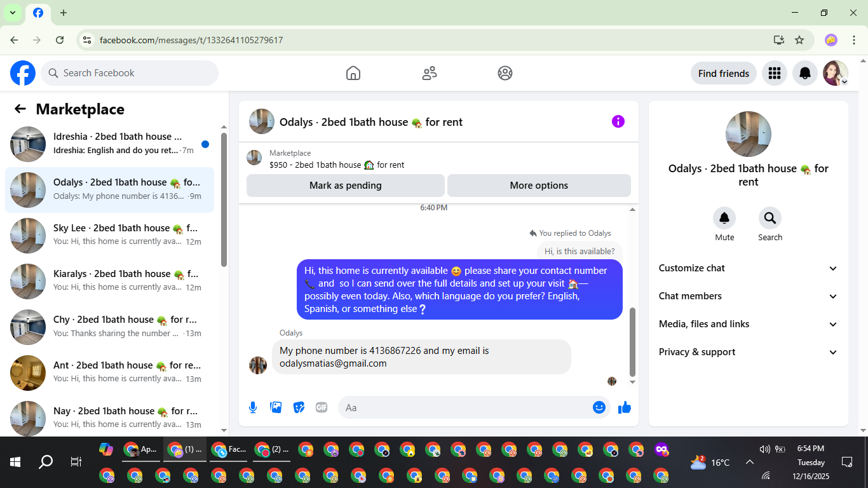The image size is (868, 488).
Task: Open the Facebook menu grid icon
Action: coord(774,73)
